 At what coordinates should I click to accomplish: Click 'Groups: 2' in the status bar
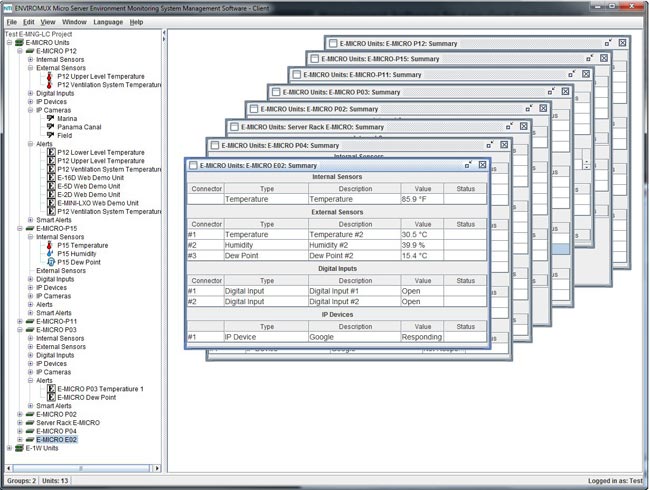click(x=21, y=481)
